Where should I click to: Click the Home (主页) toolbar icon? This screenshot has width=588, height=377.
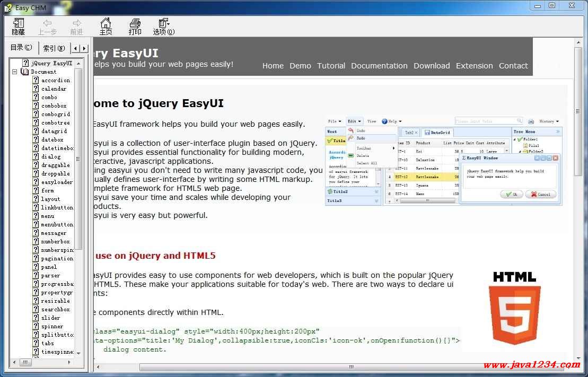click(x=106, y=23)
